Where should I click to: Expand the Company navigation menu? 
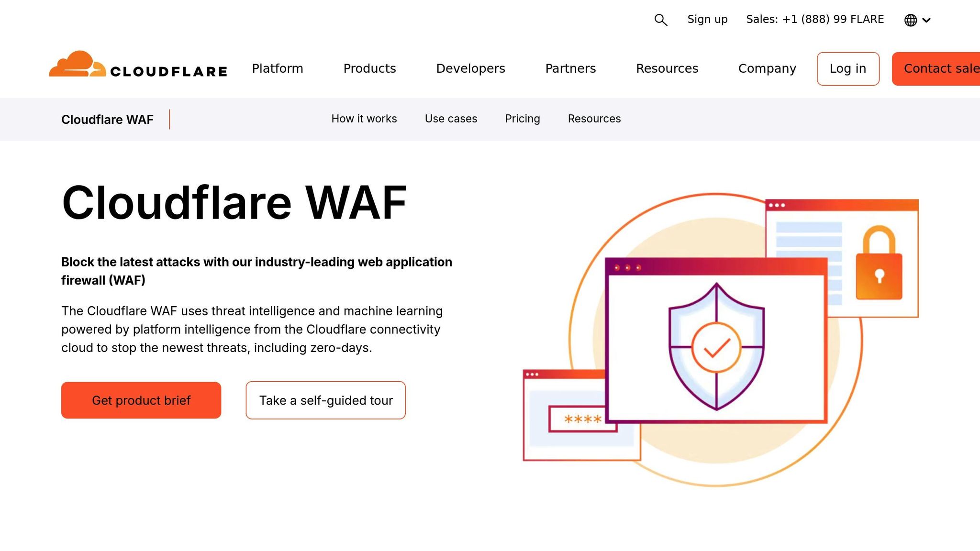(x=767, y=68)
